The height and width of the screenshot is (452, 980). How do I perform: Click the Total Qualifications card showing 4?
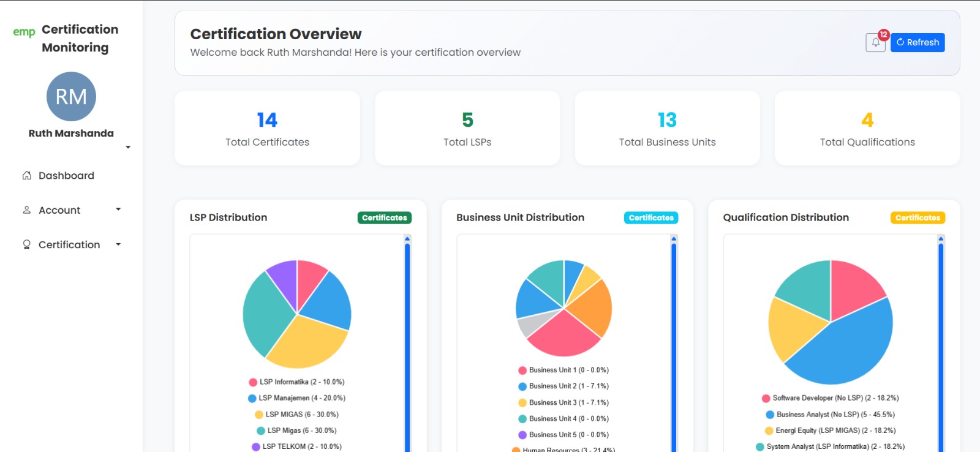point(867,128)
